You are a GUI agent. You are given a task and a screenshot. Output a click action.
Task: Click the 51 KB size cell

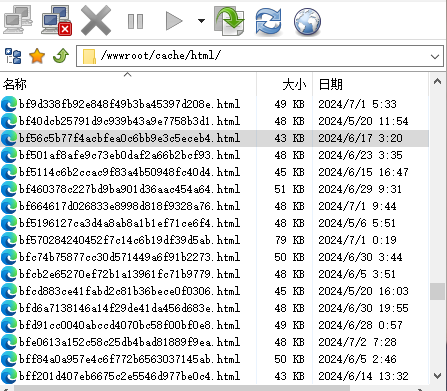[290, 189]
